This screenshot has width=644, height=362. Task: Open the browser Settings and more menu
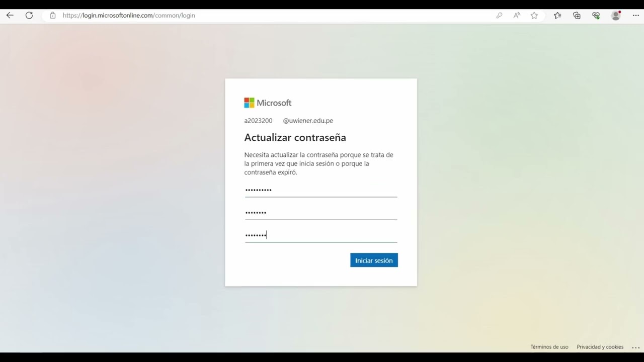[x=635, y=16]
